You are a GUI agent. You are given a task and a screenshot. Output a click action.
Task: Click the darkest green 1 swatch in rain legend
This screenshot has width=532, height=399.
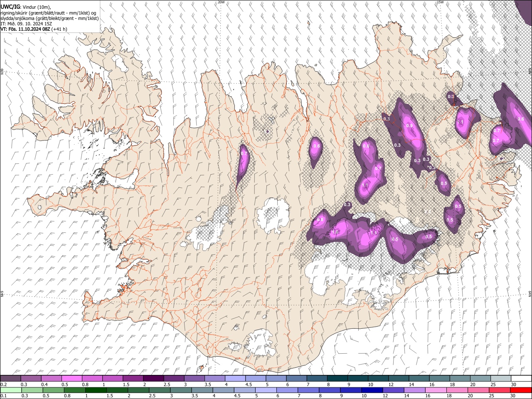[96, 390]
